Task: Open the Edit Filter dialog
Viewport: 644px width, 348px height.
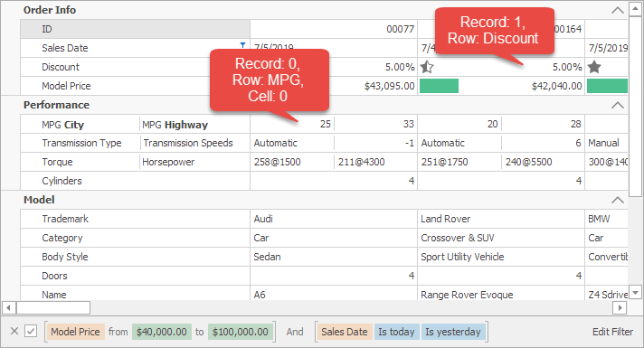Action: pyautogui.click(x=612, y=332)
